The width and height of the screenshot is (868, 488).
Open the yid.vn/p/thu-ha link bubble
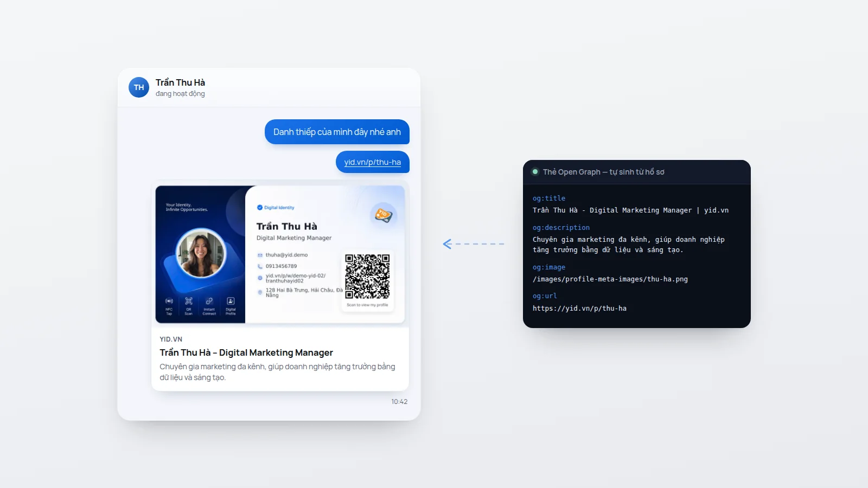(373, 162)
